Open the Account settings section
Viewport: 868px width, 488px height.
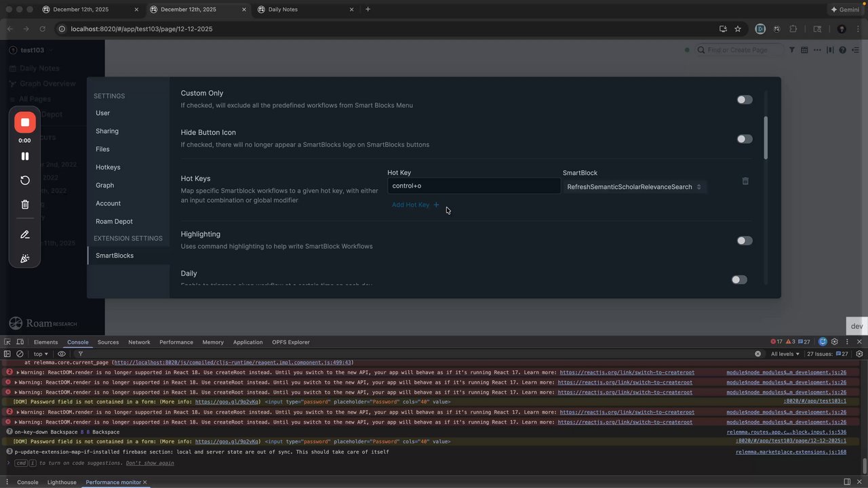pos(108,203)
